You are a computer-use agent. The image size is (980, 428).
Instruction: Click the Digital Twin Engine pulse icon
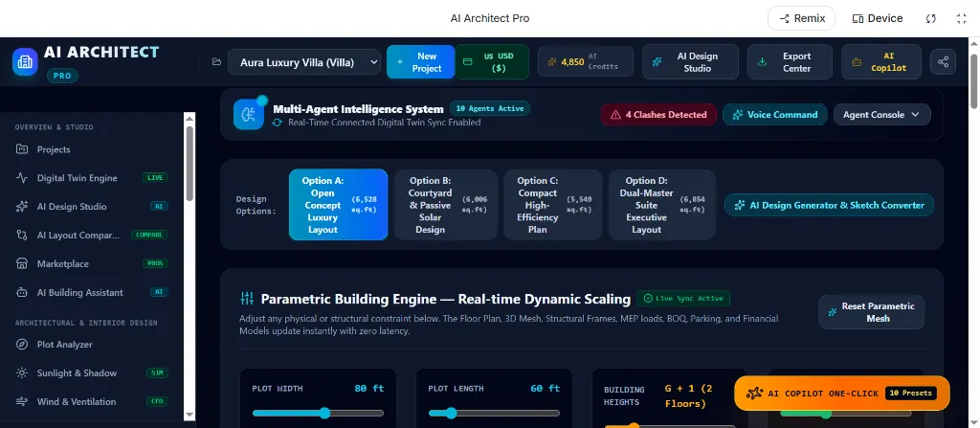pyautogui.click(x=22, y=178)
